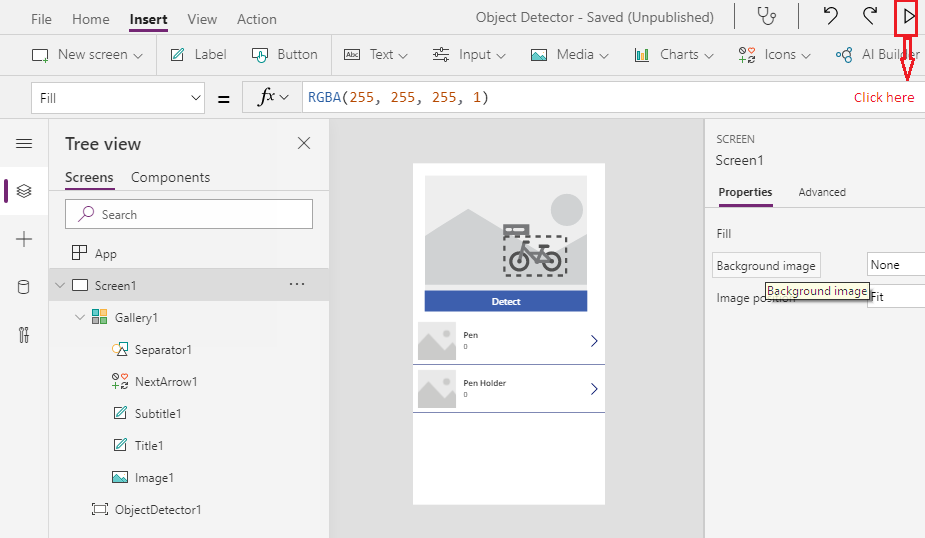
Task: Open the Insert ribbon tab
Action: [149, 19]
